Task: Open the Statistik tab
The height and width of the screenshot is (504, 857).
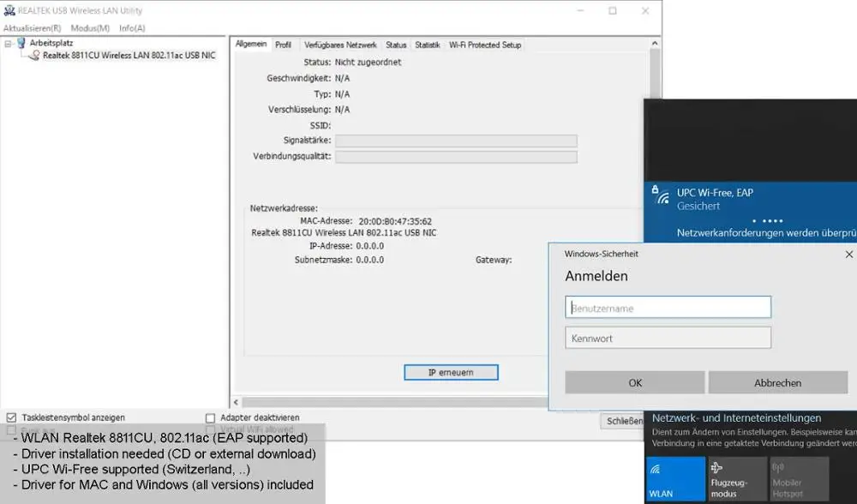Action: pos(428,45)
